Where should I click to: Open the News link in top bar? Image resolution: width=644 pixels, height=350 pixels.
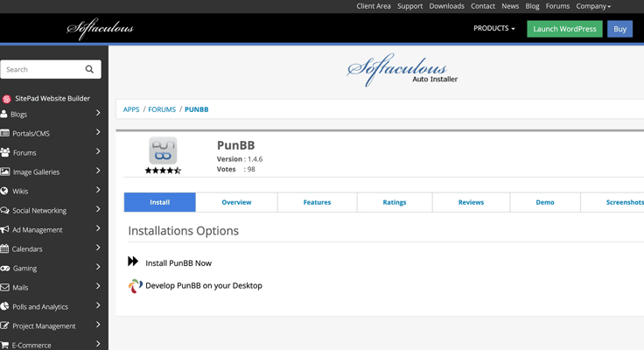pos(510,6)
